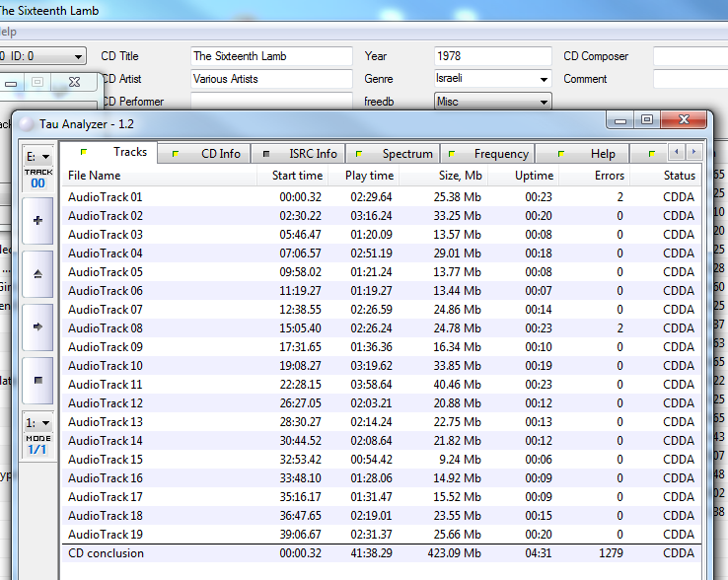Select the AudioTrack 08 row

coord(381,328)
